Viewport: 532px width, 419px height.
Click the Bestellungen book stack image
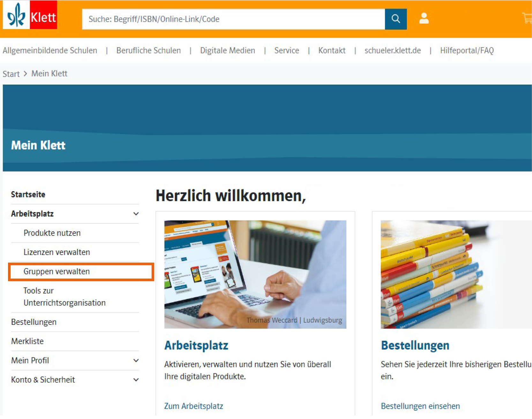tap(456, 274)
